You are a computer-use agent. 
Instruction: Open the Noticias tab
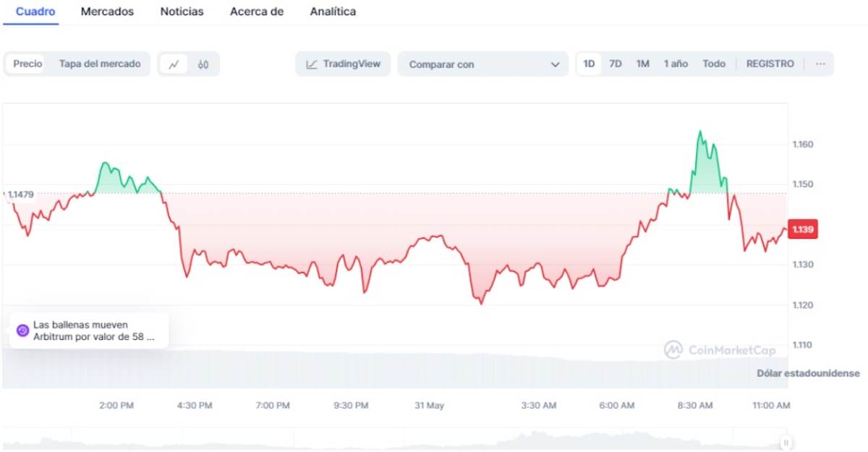[182, 12]
